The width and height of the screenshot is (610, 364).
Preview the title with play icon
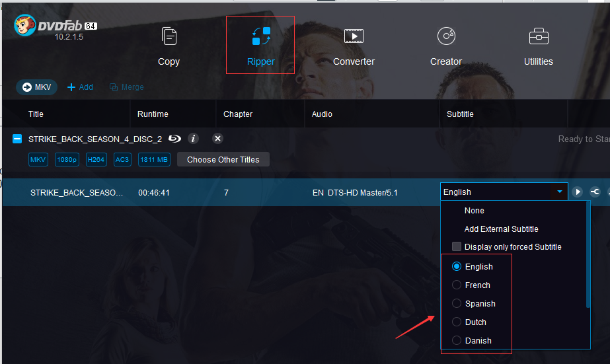pyautogui.click(x=578, y=192)
